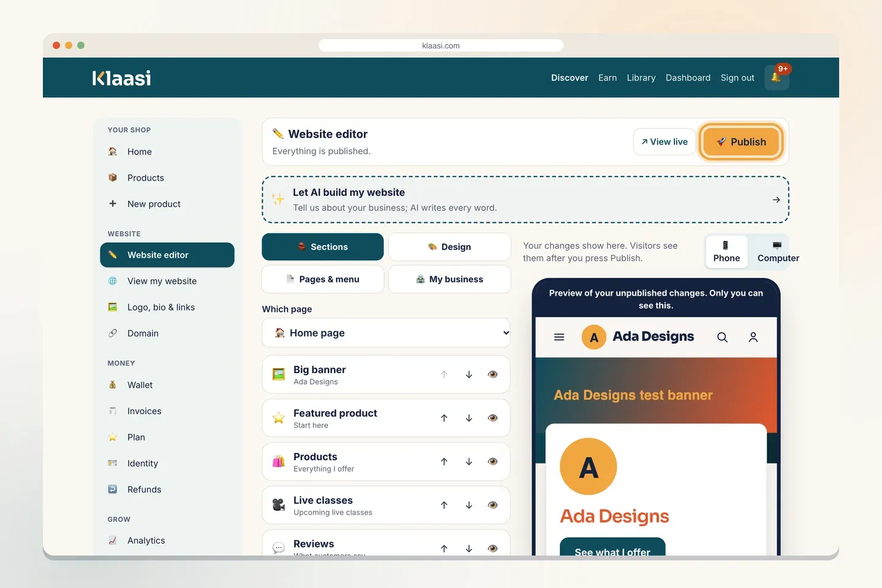Click the arrow on AI build banner
The image size is (882, 588).
(x=776, y=200)
